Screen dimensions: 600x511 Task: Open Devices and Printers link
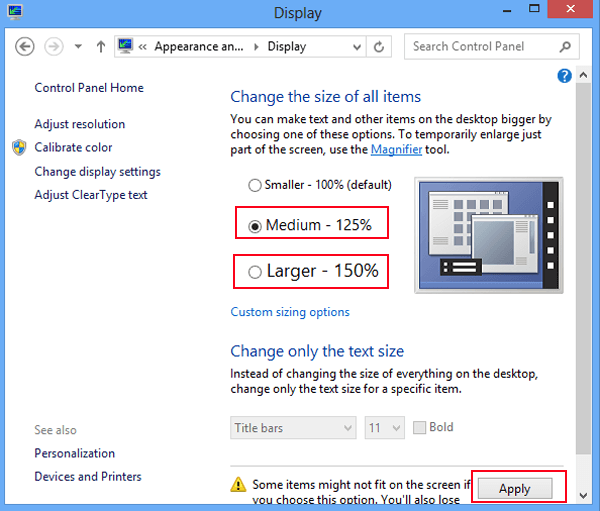(88, 477)
